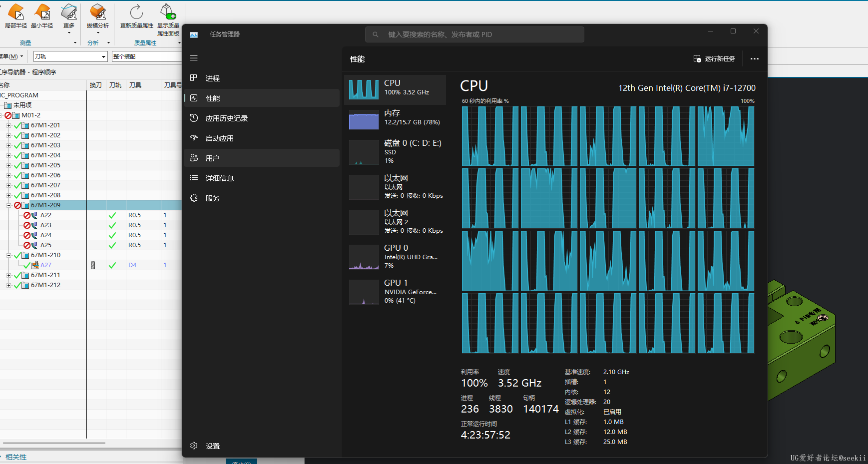
Task: Go to 进程 tab in Task Manager
Action: coord(262,78)
